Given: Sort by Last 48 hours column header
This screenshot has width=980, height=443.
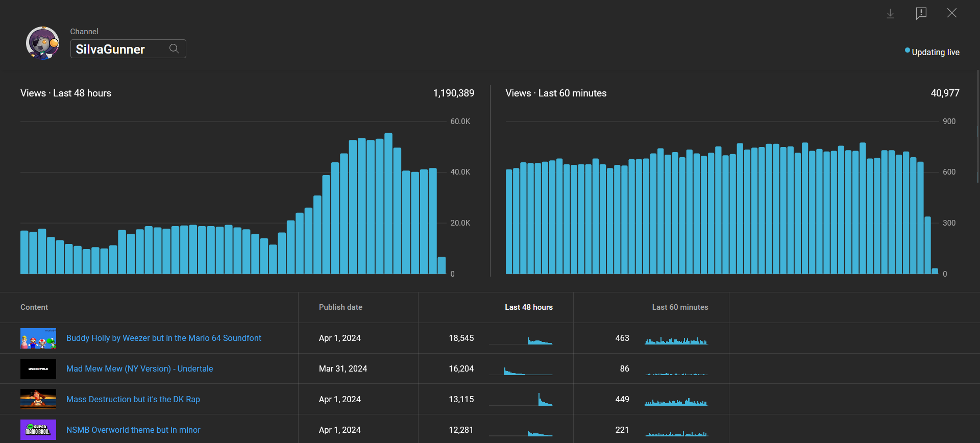Looking at the screenshot, I should (x=529, y=307).
